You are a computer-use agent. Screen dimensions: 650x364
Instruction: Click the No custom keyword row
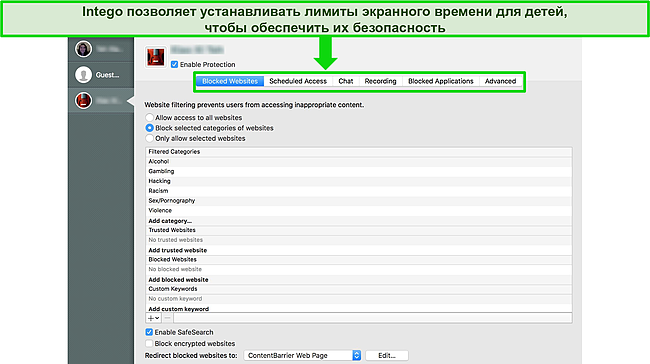pos(359,299)
